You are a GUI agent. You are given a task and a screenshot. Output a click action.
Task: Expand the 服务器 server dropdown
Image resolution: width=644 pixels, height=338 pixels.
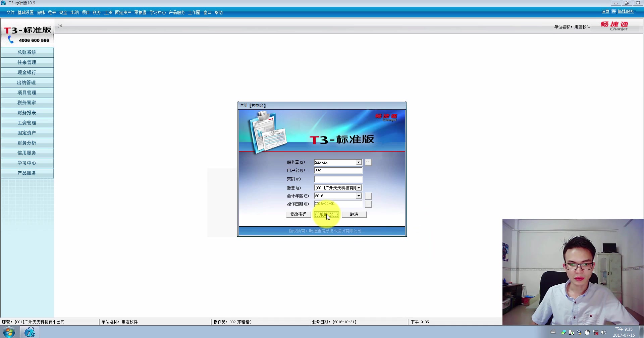tap(359, 162)
